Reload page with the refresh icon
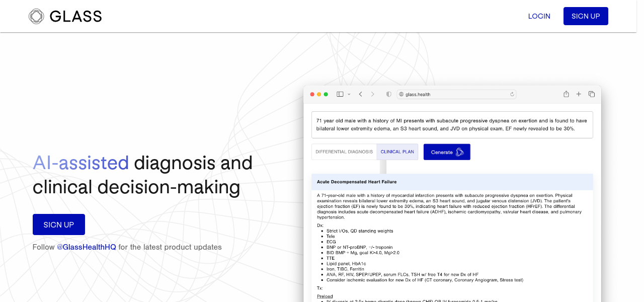This screenshot has height=302, width=644. coord(512,94)
